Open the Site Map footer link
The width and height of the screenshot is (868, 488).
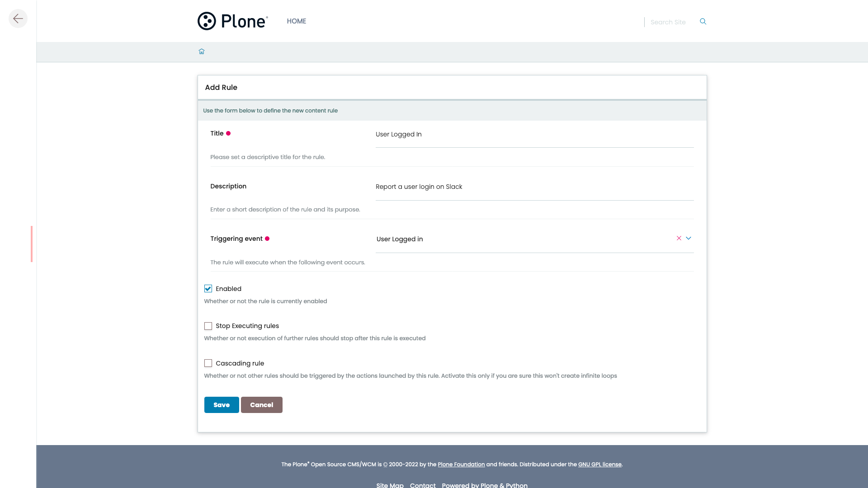[x=390, y=485]
